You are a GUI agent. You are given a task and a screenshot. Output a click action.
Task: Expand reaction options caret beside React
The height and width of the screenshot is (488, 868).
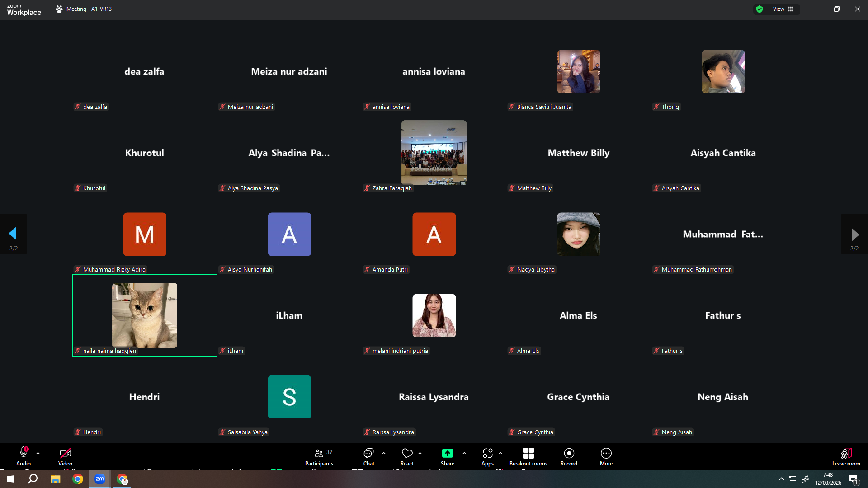420,453
